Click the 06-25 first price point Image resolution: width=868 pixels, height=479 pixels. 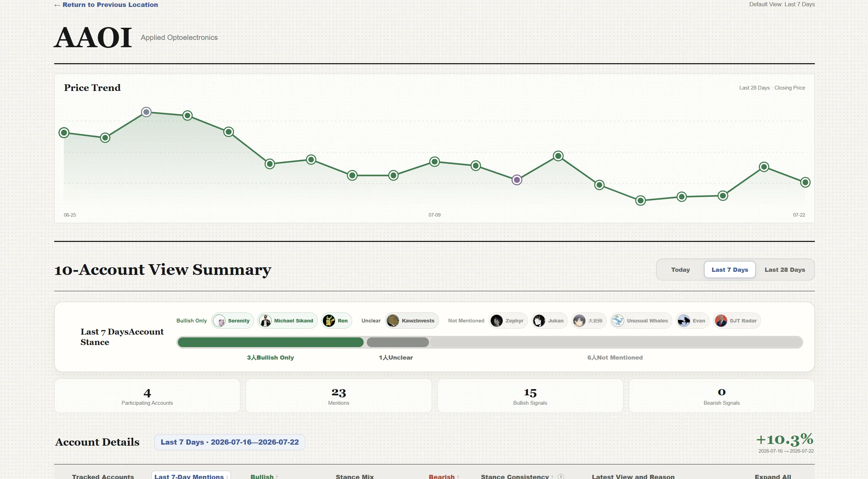(x=64, y=133)
